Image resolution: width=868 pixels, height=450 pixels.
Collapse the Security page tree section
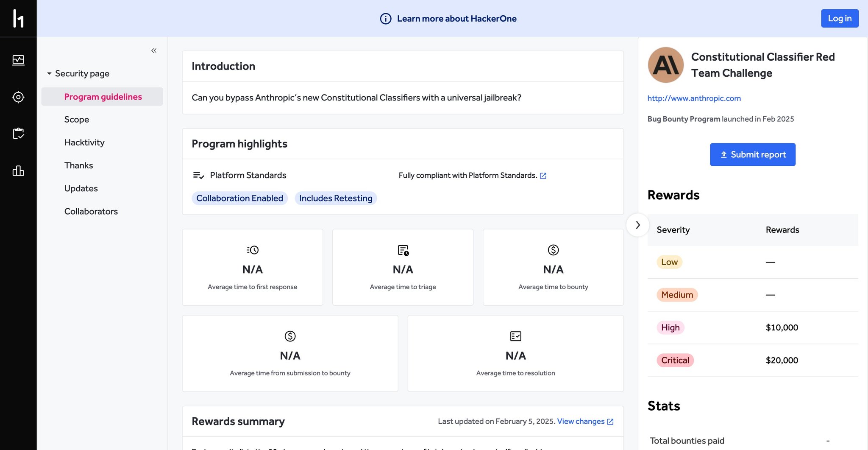coord(49,73)
